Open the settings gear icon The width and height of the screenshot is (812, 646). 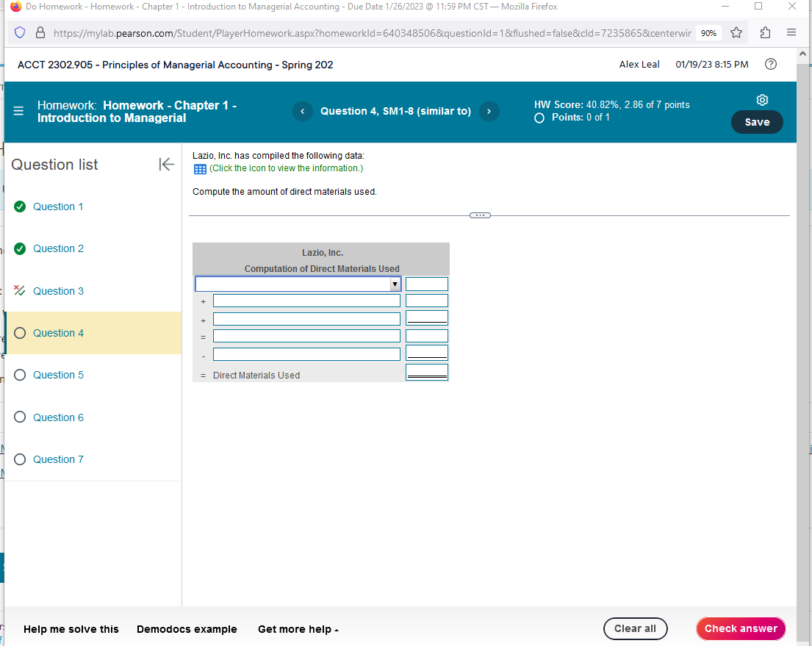762,100
